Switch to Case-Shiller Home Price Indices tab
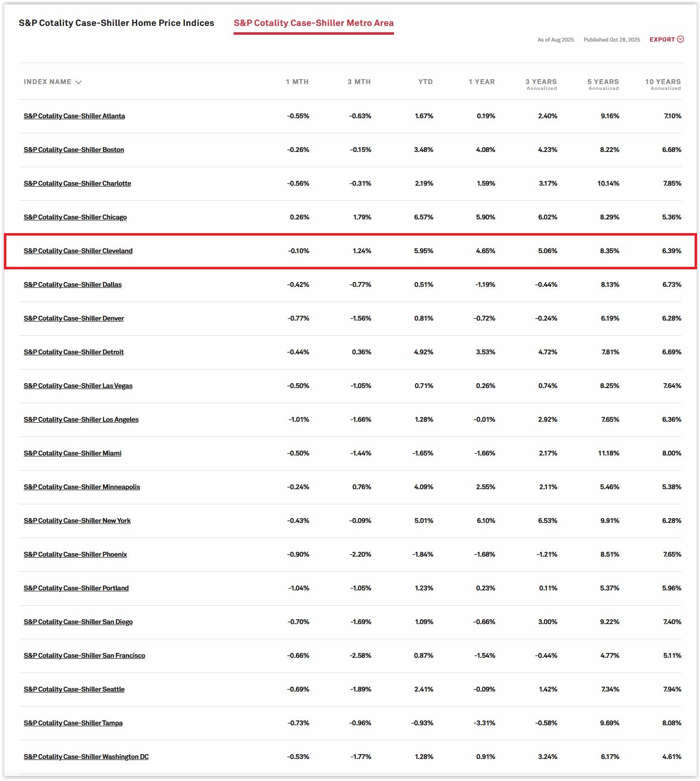The width and height of the screenshot is (700, 781). [116, 23]
